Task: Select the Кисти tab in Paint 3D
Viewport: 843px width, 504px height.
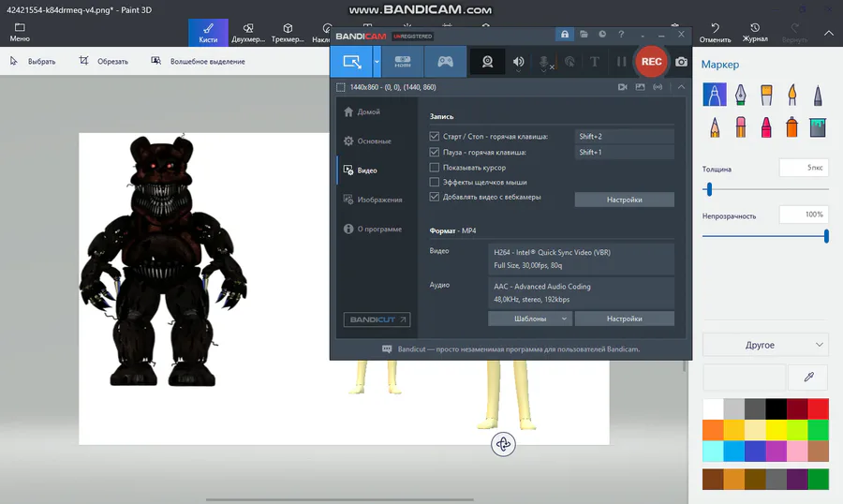Action: click(x=208, y=32)
